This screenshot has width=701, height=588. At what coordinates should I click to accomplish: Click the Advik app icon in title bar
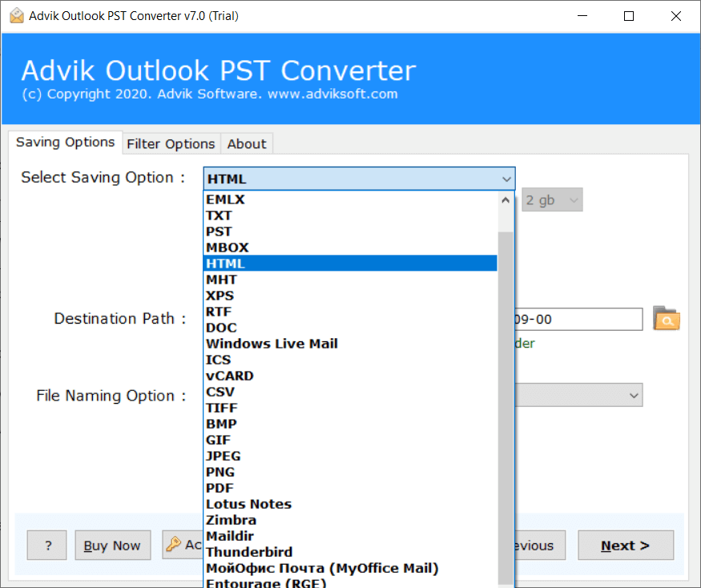[x=14, y=16]
